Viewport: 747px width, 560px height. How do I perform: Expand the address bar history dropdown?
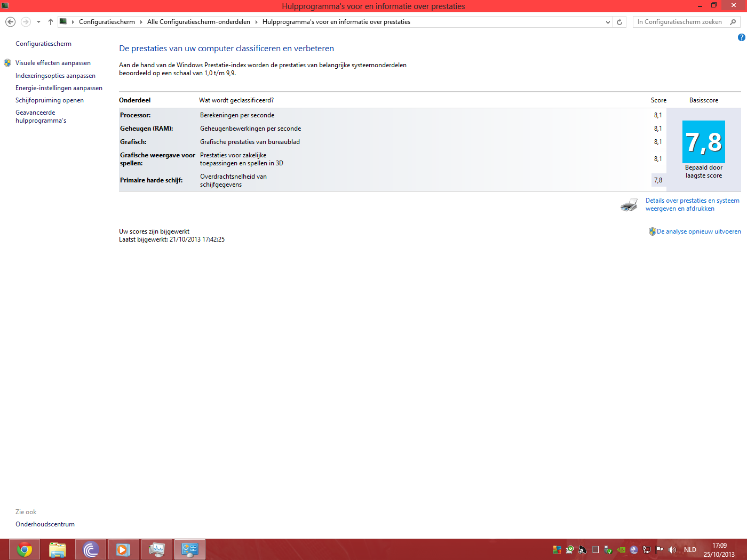click(608, 22)
